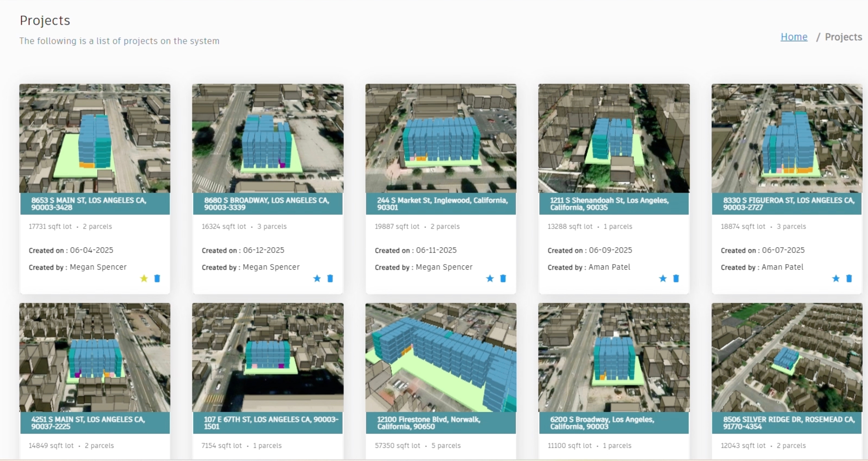Click the 6200 S Broadway title banner

(614, 423)
